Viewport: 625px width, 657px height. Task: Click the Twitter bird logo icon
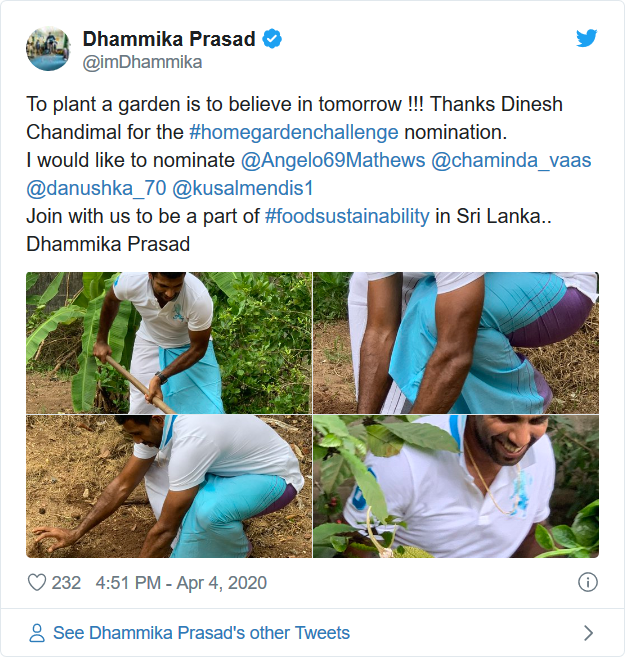pos(587,38)
